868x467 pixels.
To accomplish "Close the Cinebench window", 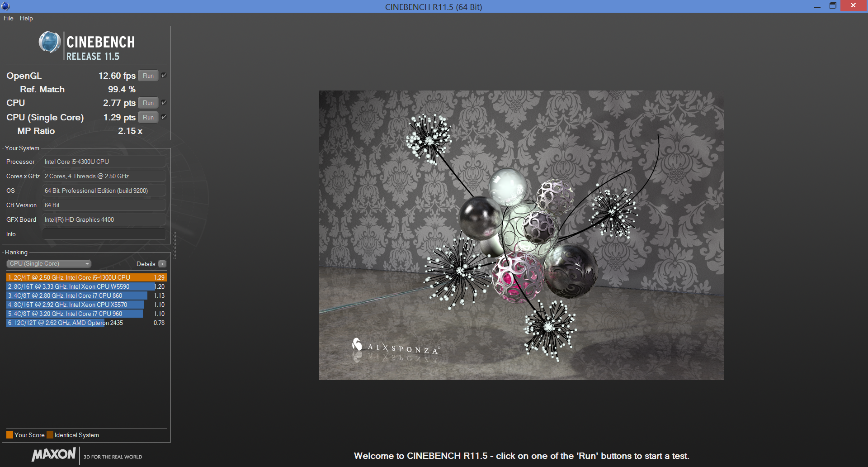I will (x=853, y=6).
